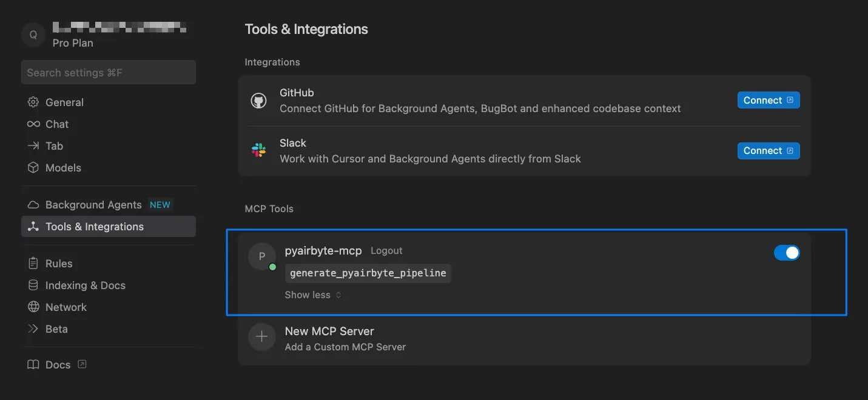Click the NEW badge on Background Agents
Viewport: 868px width, 400px height.
160,205
